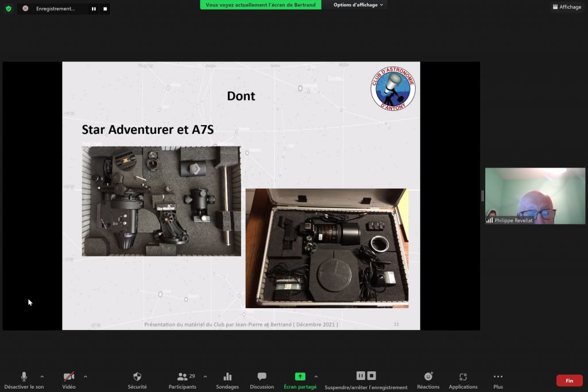Click the Enregistrement... recording label

click(x=56, y=9)
